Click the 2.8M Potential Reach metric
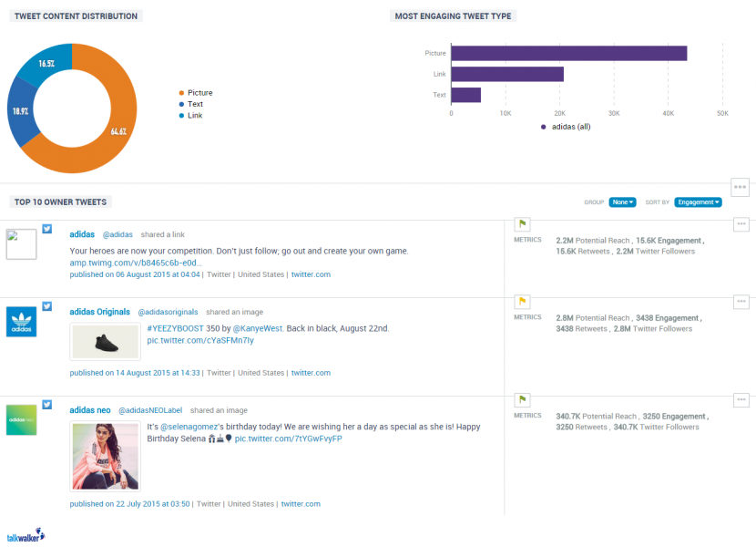 tap(593, 318)
